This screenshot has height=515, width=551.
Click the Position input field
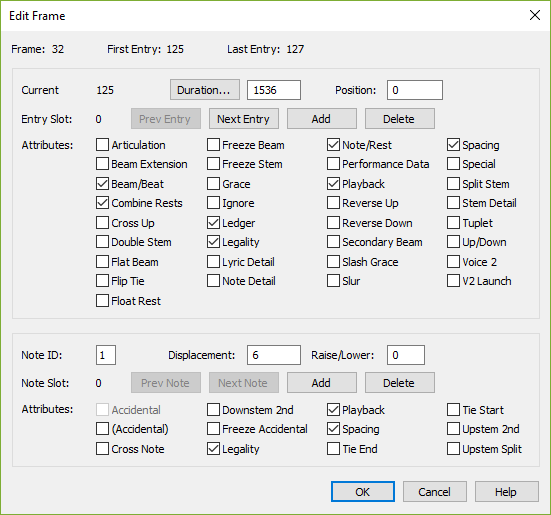coord(415,90)
